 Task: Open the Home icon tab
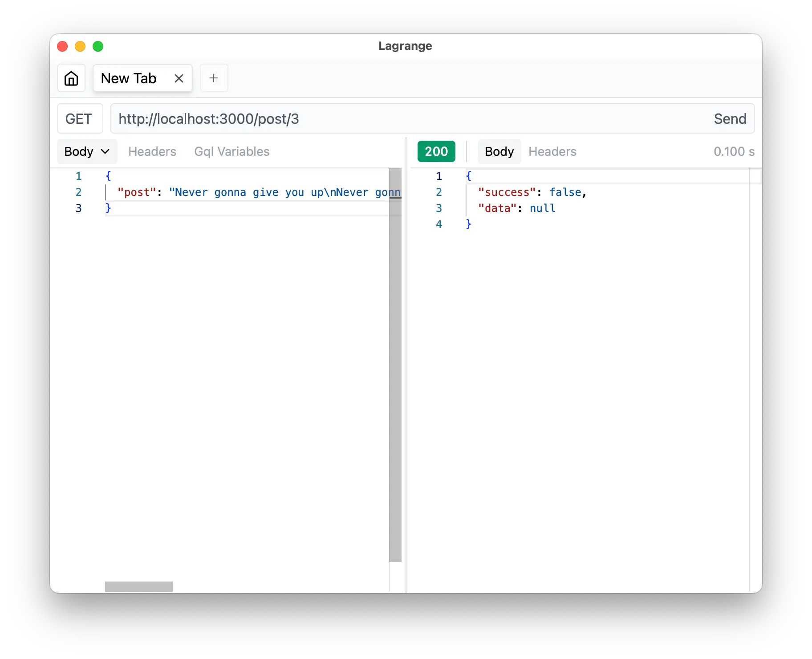pyautogui.click(x=71, y=78)
